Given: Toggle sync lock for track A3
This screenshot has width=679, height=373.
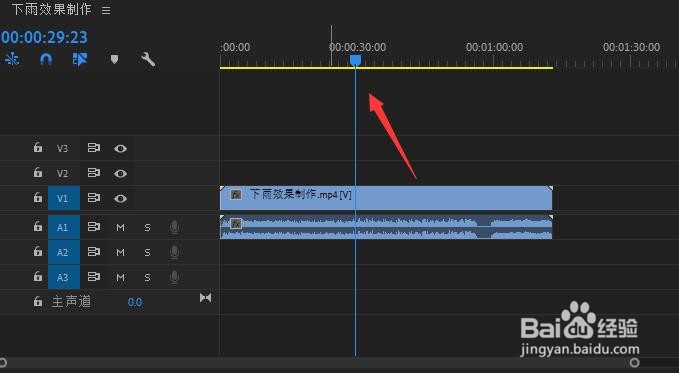Looking at the screenshot, I should click(94, 277).
